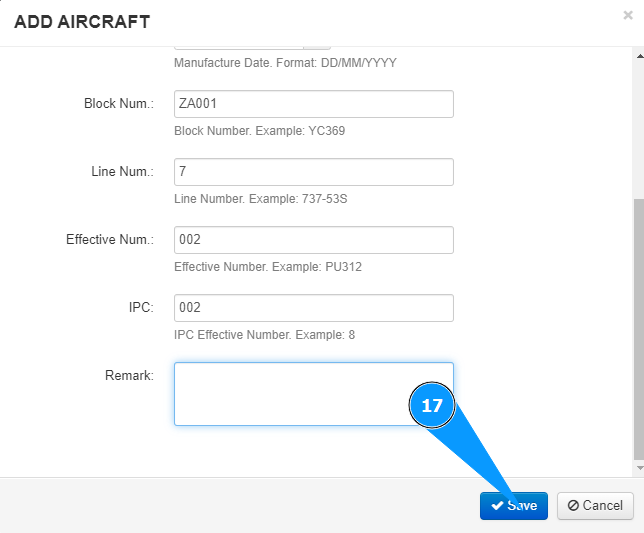The image size is (644, 533).
Task: Focus the Block Num input field
Action: 313,104
